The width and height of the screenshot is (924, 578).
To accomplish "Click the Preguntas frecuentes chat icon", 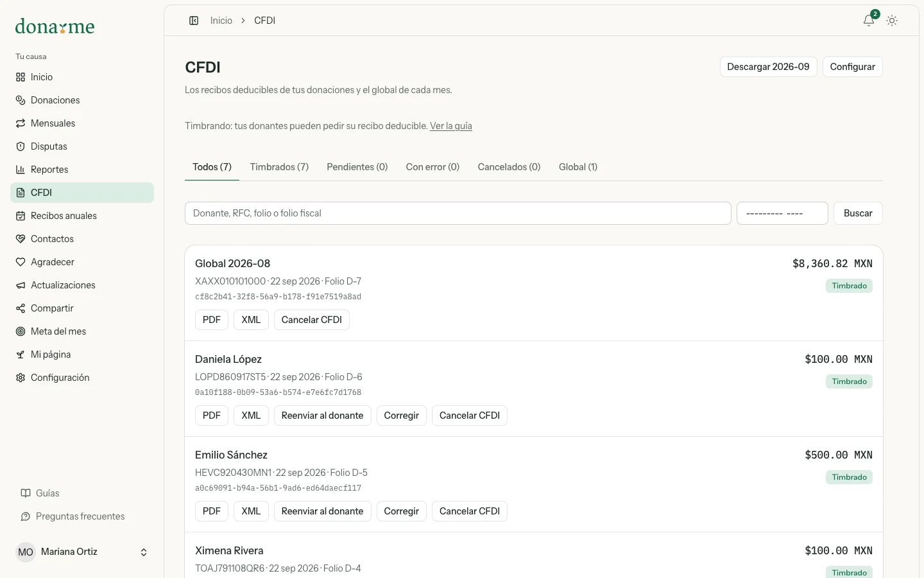I will [x=26, y=516].
